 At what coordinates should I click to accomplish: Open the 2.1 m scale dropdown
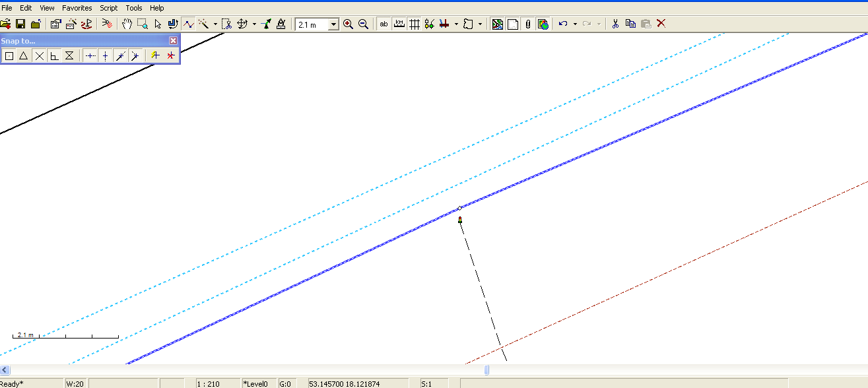(x=333, y=24)
